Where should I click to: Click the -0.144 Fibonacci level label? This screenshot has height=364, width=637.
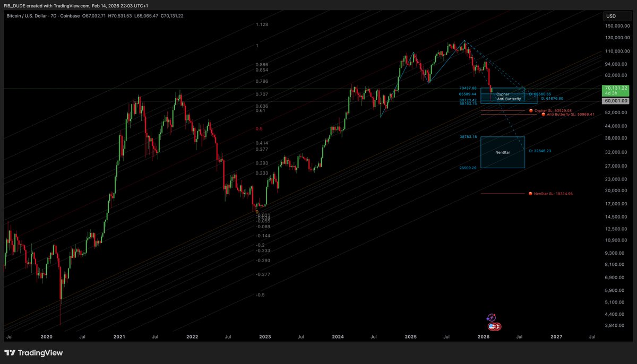point(263,235)
